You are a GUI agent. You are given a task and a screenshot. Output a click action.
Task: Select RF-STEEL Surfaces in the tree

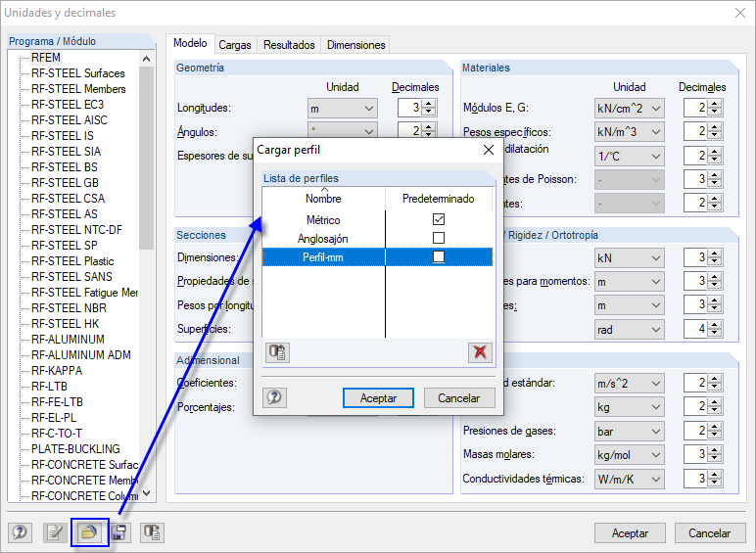tap(78, 73)
